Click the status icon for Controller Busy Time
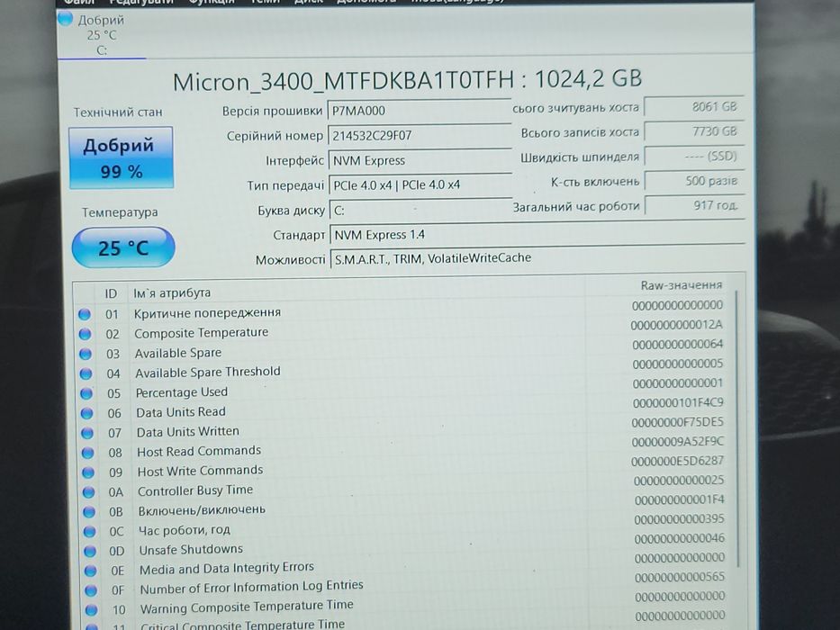The width and height of the screenshot is (840, 630). 89,492
